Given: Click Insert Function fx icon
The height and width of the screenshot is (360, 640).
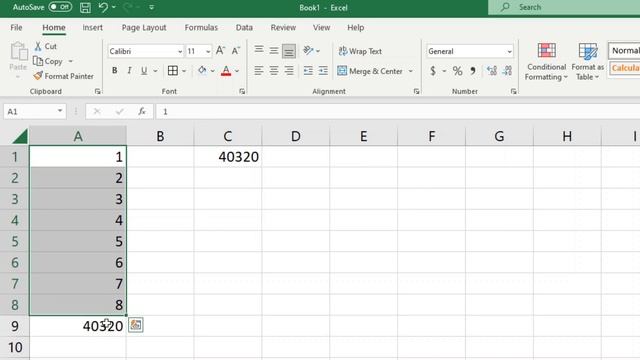Looking at the screenshot, I should coord(142,111).
